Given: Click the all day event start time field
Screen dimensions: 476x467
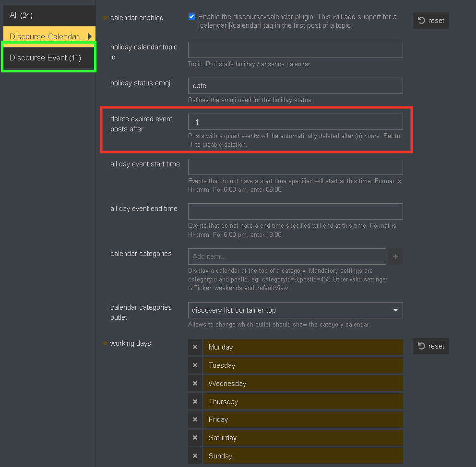Looking at the screenshot, I should [x=296, y=167].
